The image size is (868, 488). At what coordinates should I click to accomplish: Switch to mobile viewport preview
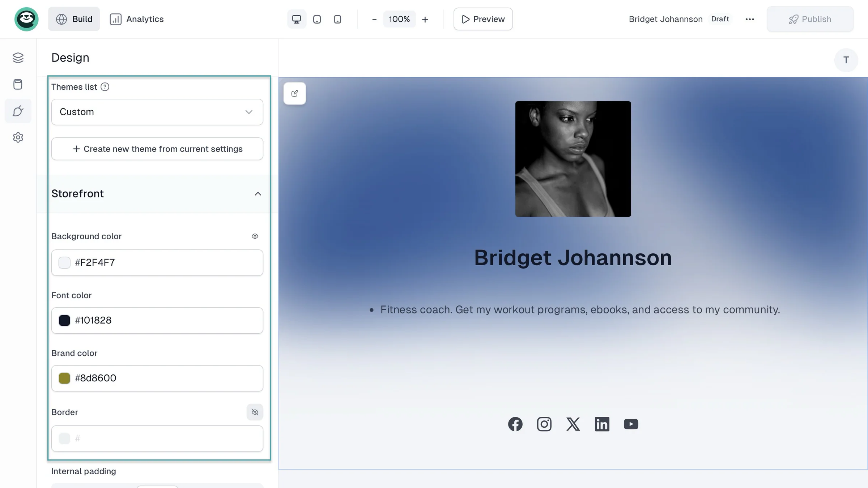tap(337, 19)
